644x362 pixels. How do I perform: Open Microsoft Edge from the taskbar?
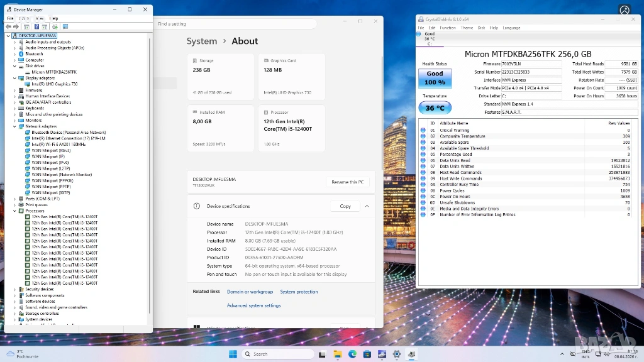click(x=353, y=354)
